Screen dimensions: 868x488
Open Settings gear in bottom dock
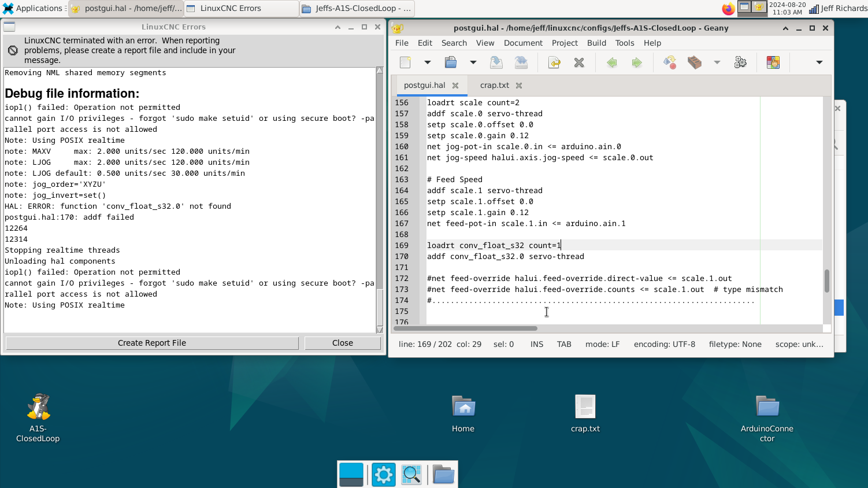click(x=384, y=475)
